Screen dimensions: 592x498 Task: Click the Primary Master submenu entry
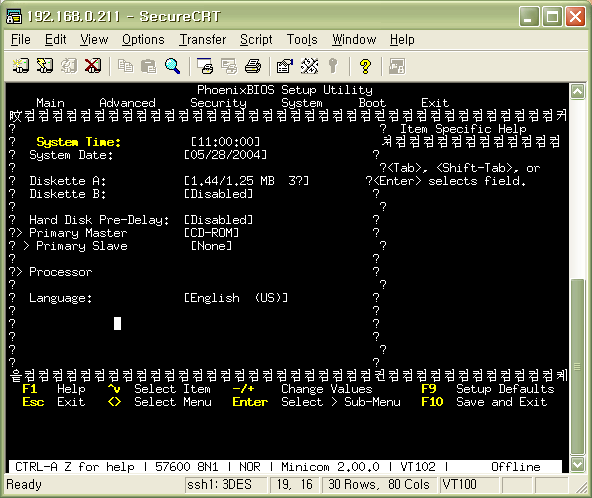pos(78,233)
